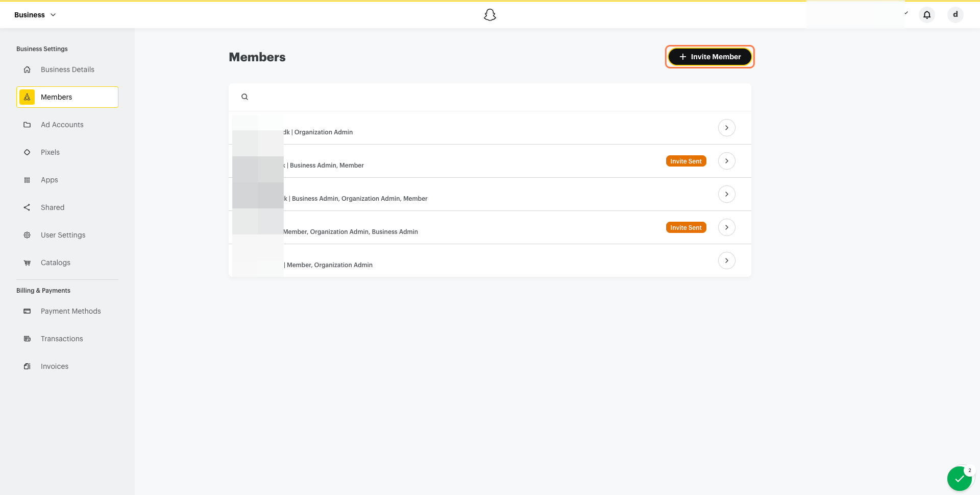Screen dimensions: 980x495
Task: Expand the Business dropdown
Action: click(x=35, y=15)
